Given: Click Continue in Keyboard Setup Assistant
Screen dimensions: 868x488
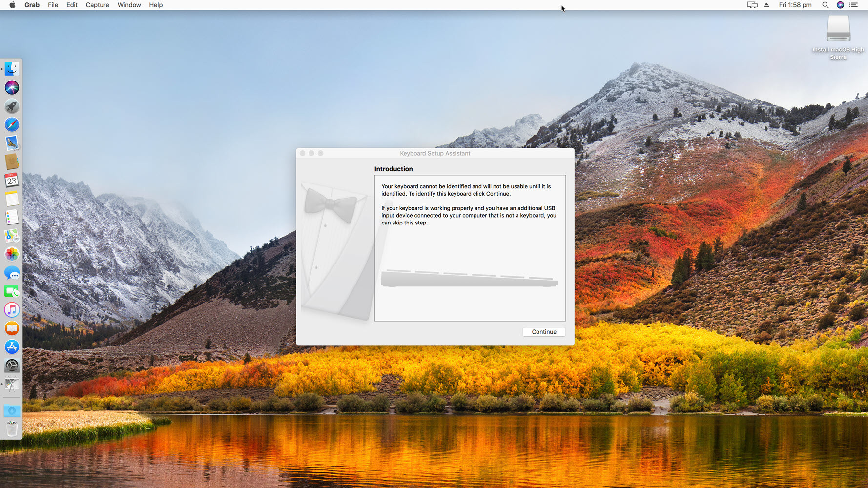Looking at the screenshot, I should point(544,332).
